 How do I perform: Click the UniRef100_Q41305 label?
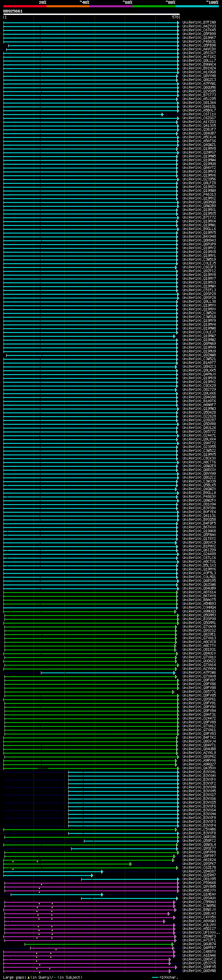[199, 125]
